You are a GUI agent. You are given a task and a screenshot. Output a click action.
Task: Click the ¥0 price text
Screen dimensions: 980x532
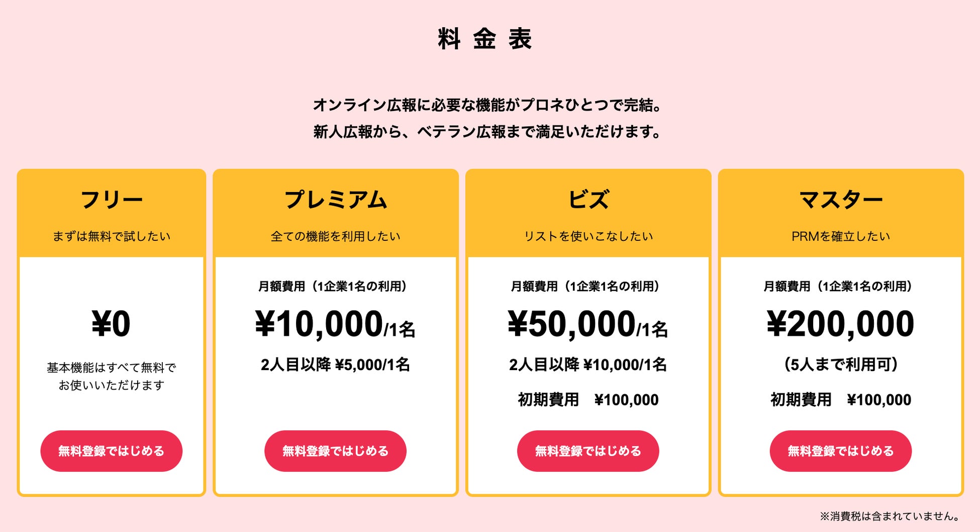tap(111, 324)
